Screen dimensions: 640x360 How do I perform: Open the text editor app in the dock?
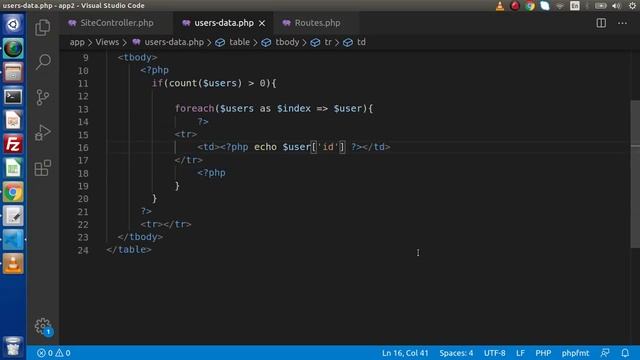coord(13,216)
